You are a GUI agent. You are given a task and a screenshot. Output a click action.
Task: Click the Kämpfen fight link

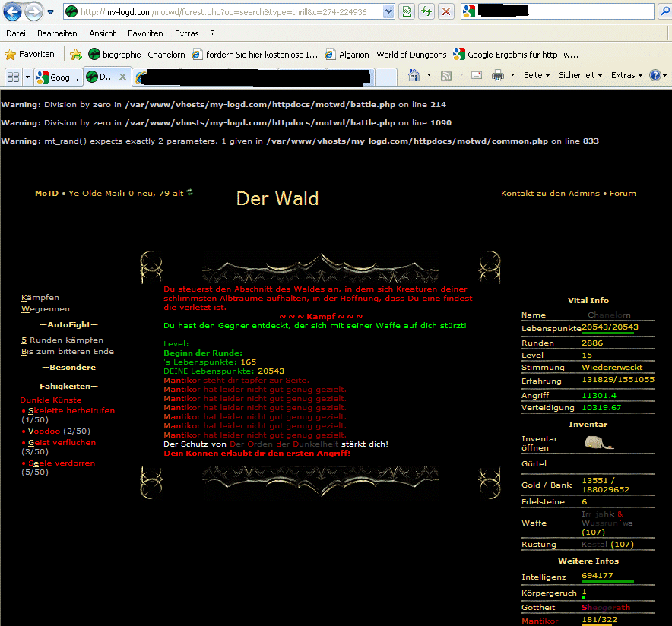(x=40, y=298)
